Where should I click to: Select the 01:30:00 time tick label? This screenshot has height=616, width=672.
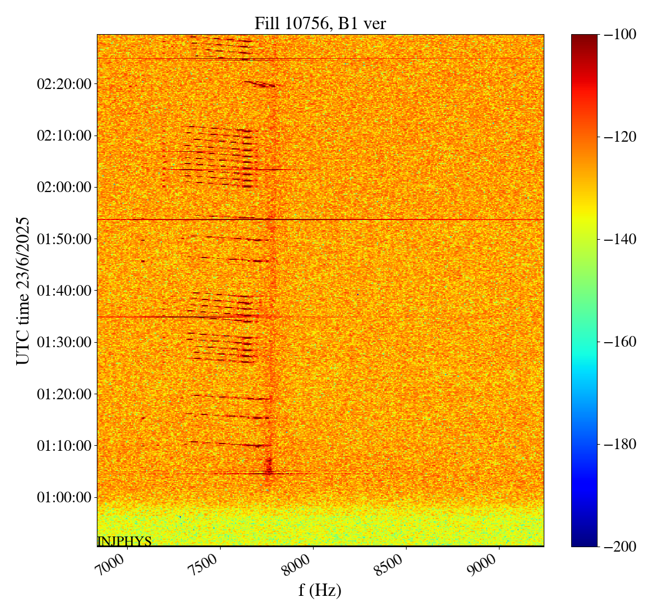click(63, 342)
